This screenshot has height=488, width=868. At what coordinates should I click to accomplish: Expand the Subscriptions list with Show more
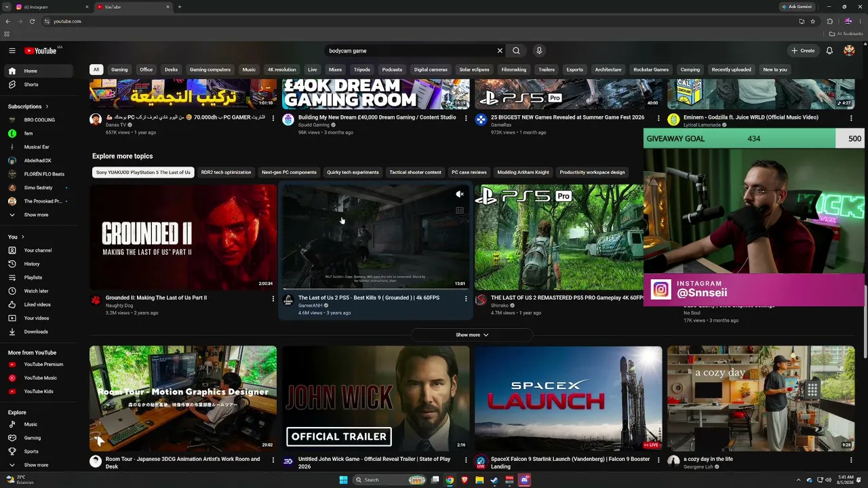pyautogui.click(x=39, y=215)
